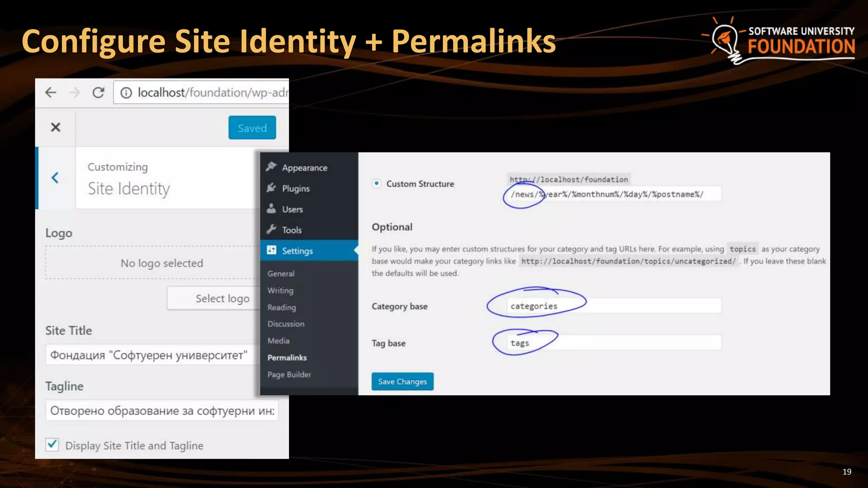The width and height of the screenshot is (868, 488).
Task: Click the Tools wrench icon
Action: click(x=271, y=229)
